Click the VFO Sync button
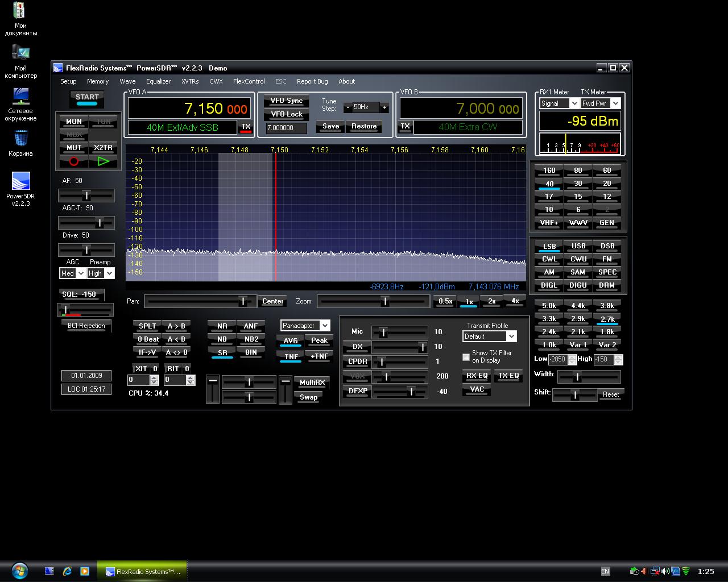This screenshot has width=728, height=582. click(x=286, y=101)
